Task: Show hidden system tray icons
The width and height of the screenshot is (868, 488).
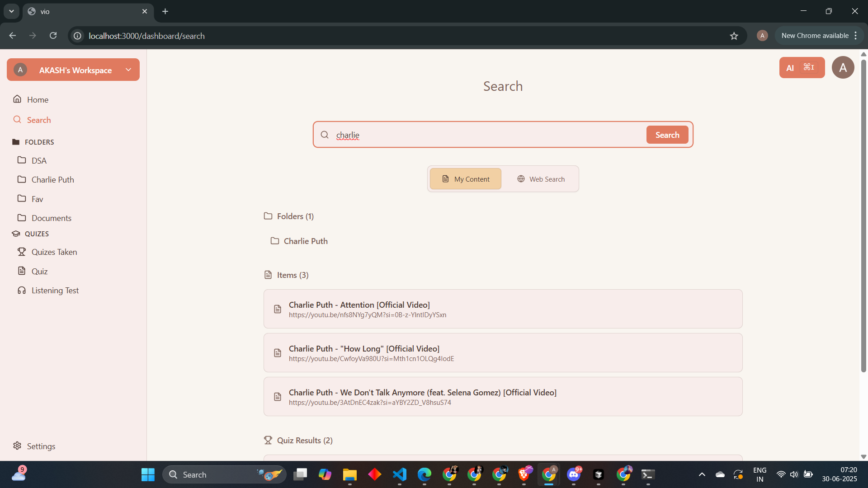Action: click(702, 474)
